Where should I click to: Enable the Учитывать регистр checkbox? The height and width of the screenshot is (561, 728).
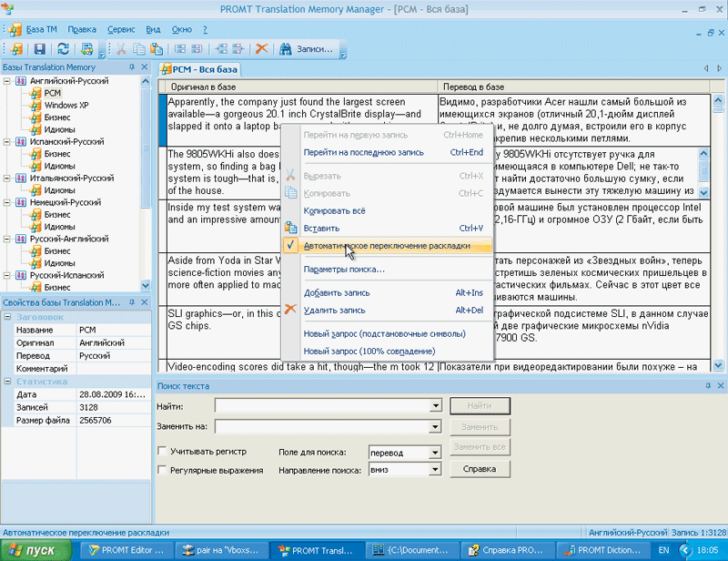click(x=163, y=452)
